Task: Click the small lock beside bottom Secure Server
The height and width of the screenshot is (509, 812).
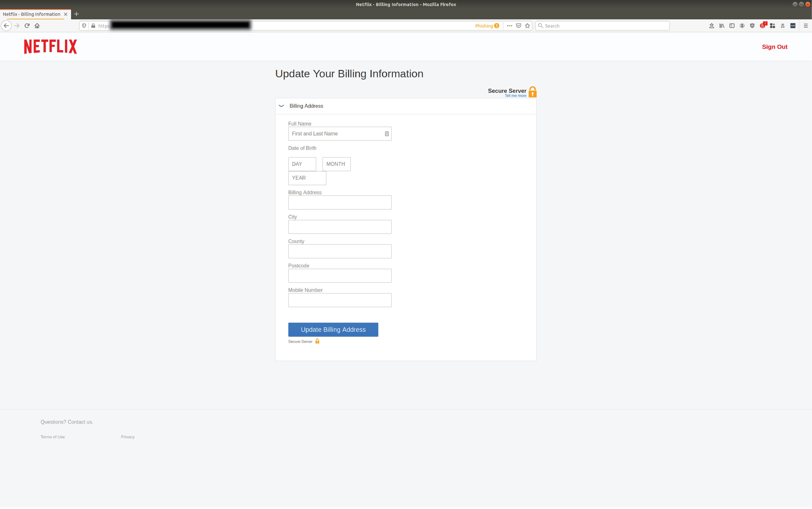Action: [317, 341]
